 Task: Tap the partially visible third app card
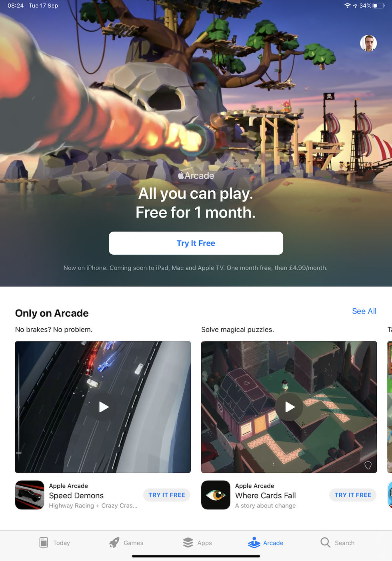point(390,407)
